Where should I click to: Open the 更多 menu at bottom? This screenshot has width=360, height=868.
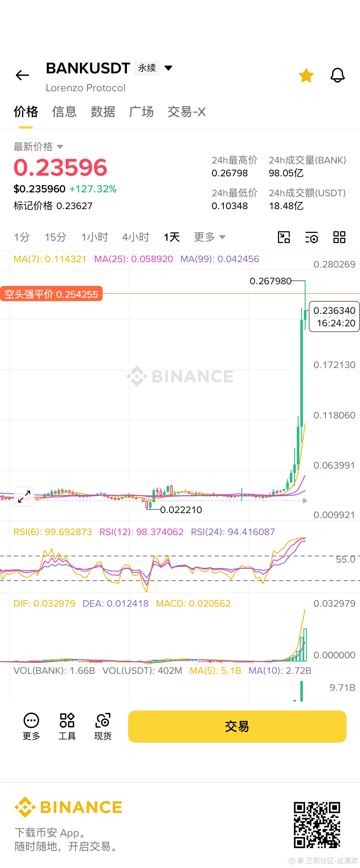(x=31, y=727)
